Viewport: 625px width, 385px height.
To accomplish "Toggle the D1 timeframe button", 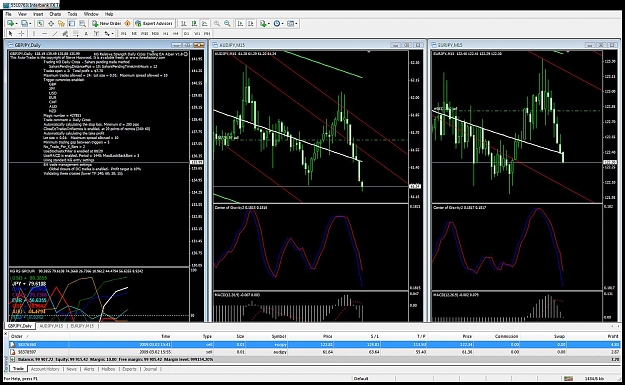I will pos(186,33).
